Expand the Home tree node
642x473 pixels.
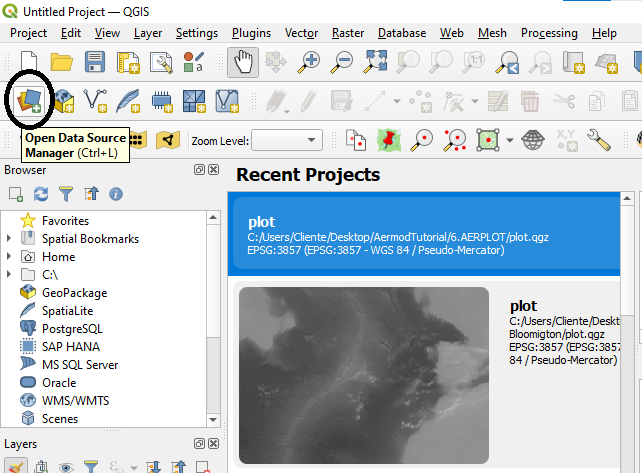point(9,256)
